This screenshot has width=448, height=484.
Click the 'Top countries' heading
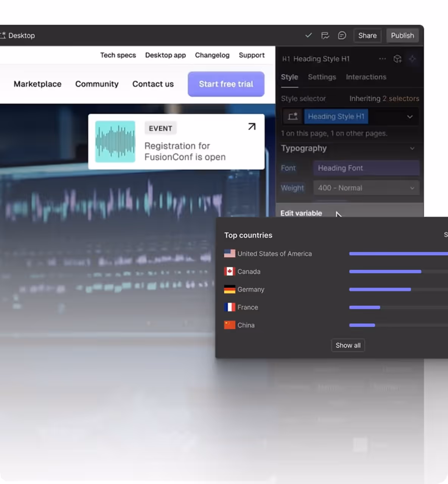(x=248, y=235)
